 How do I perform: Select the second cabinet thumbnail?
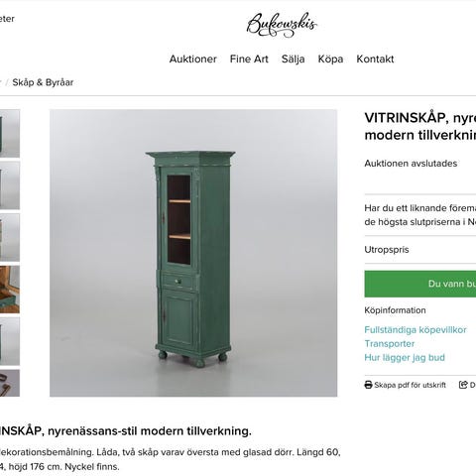click(x=10, y=185)
